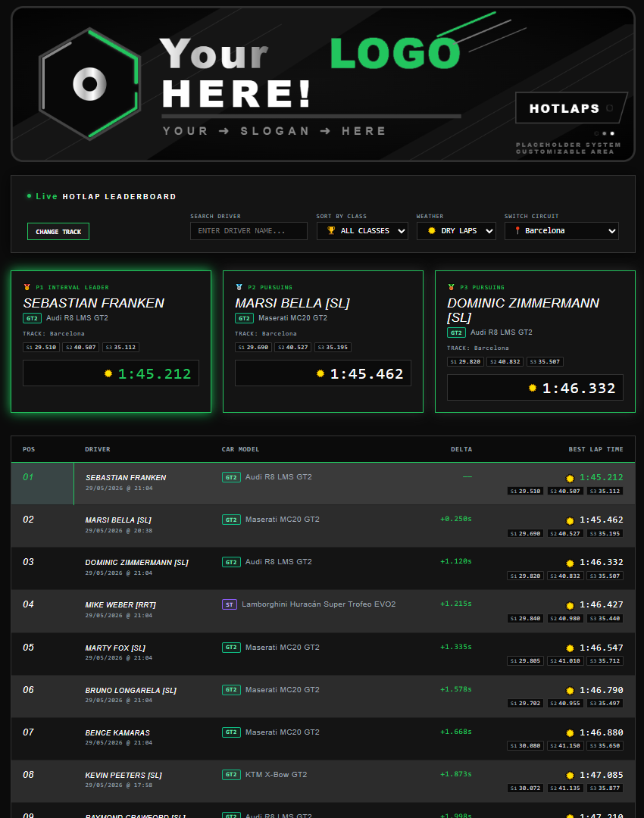
Task: Click the CHANGE TRACK button
Action: (58, 232)
